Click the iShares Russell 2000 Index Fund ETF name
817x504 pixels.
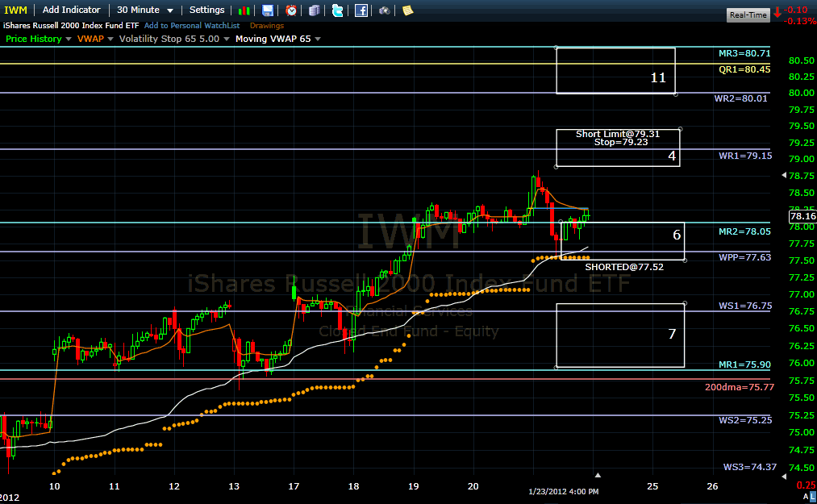point(71,26)
